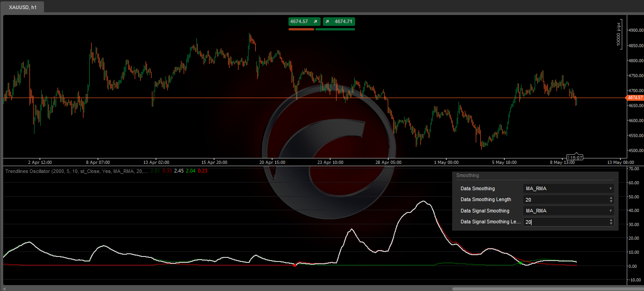Screen dimensions: 644x291
Task: Click the red 0.23 indicator value
Action: click(x=202, y=171)
